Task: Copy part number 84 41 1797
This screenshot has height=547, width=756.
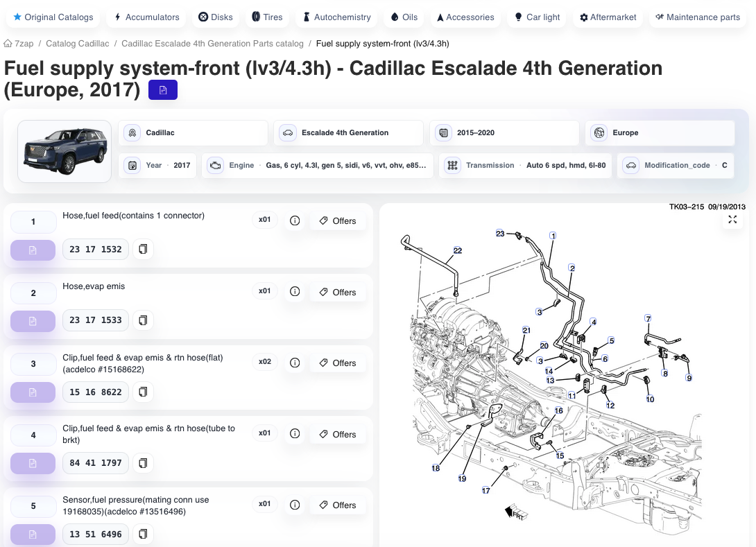Action: (x=143, y=462)
